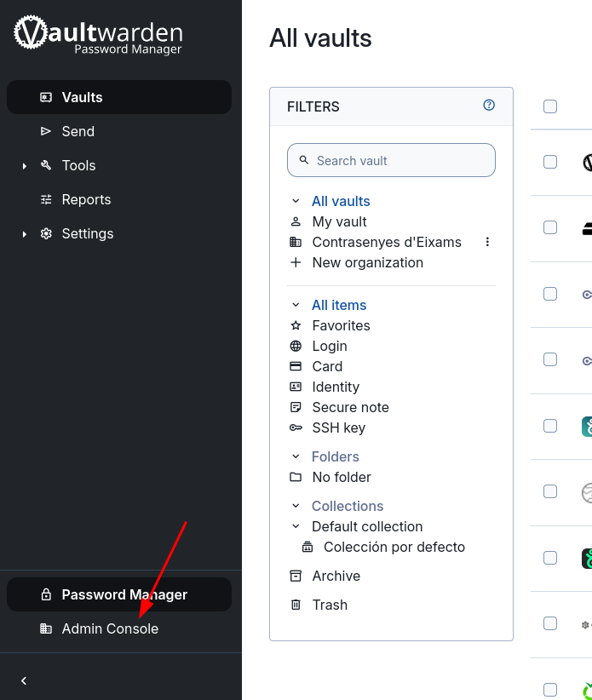Check the eighth vault item row checkbox
Screen dimensions: 592x700
coord(550,623)
